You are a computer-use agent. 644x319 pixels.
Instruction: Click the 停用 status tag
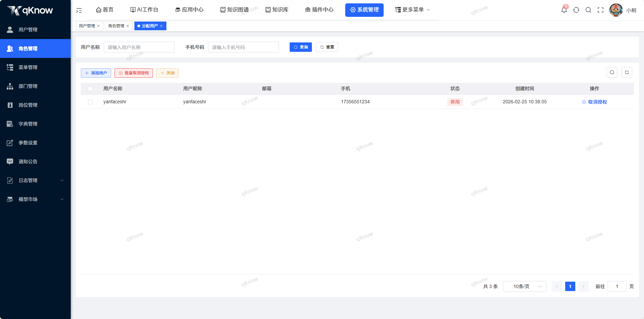(x=455, y=102)
